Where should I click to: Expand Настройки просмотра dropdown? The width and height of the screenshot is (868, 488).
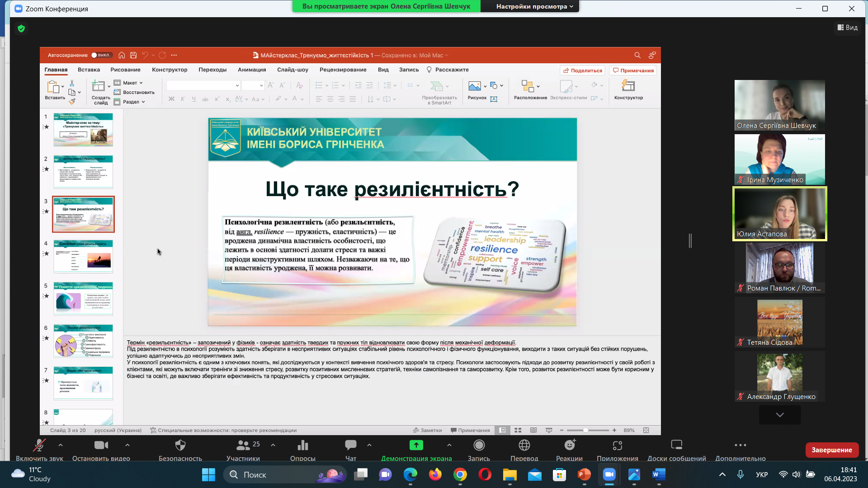point(534,6)
